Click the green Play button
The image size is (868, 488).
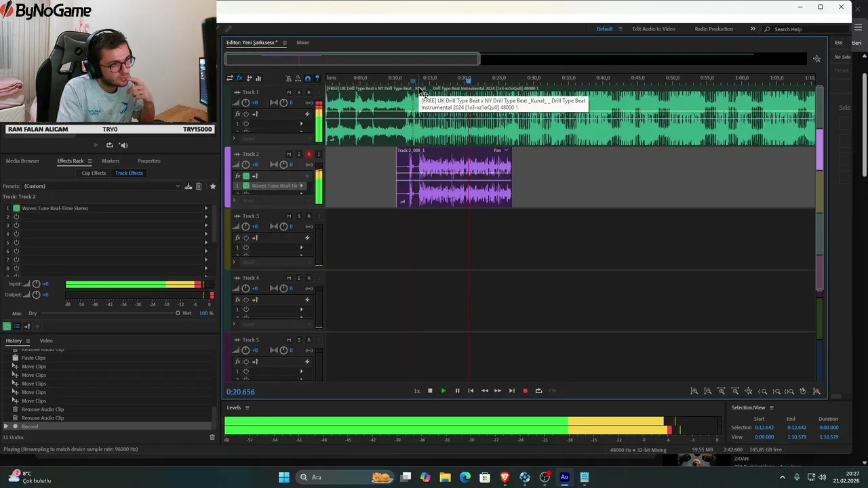pos(443,391)
